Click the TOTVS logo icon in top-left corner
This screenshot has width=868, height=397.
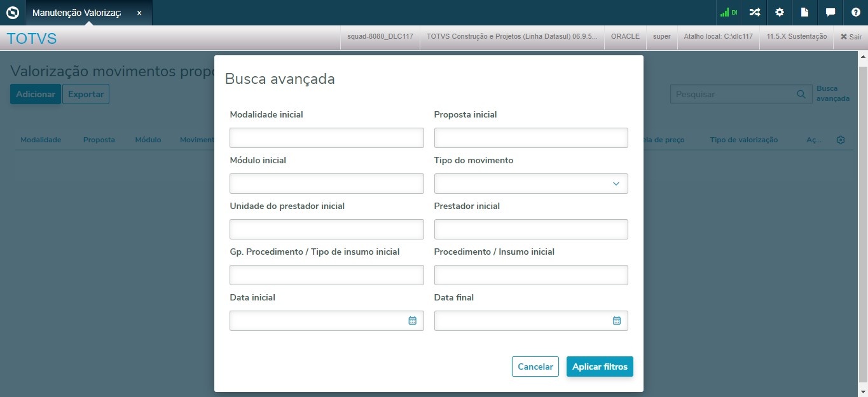[x=13, y=13]
